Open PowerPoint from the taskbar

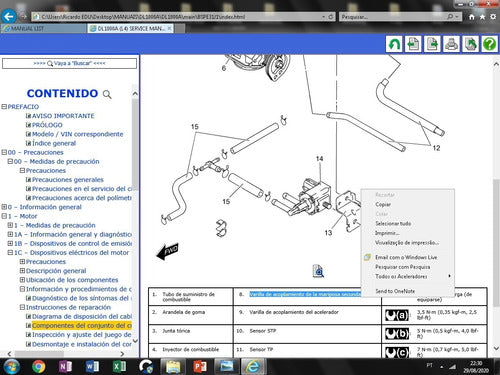point(200,366)
